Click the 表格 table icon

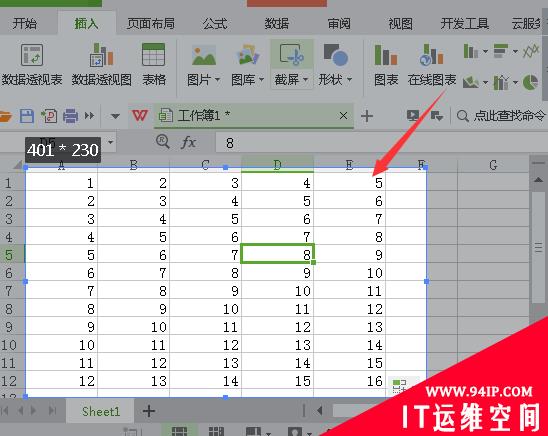point(153,54)
